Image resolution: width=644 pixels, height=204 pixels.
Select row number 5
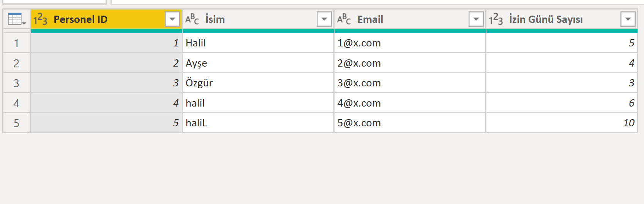[x=16, y=123]
